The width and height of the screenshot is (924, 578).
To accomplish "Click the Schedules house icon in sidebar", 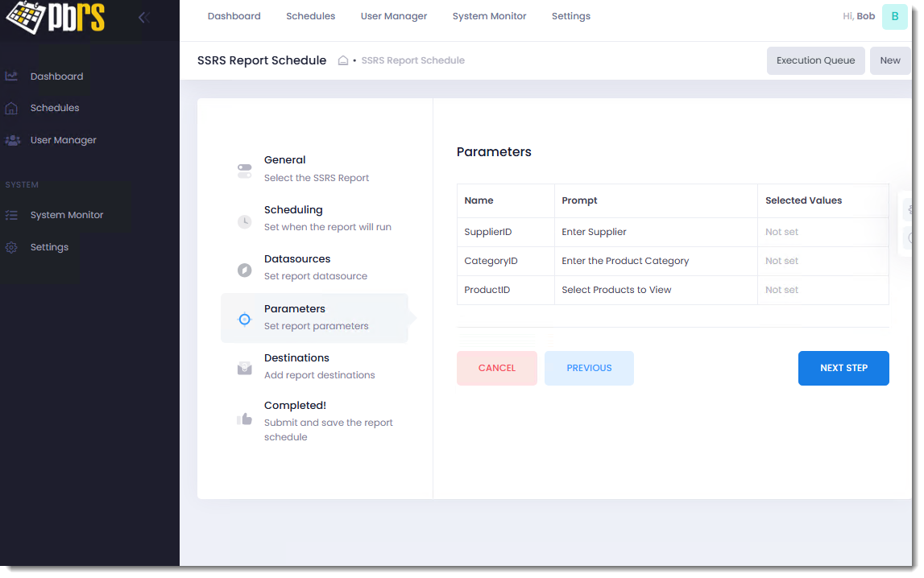I will click(x=11, y=108).
